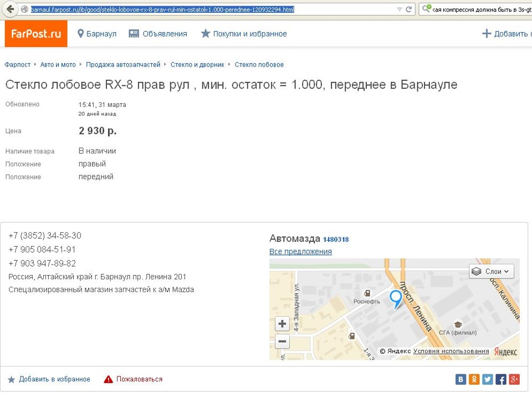The width and height of the screenshot is (532, 397).
Task: Click the update time 15:41, 31 марта
Action: pyautogui.click(x=103, y=105)
